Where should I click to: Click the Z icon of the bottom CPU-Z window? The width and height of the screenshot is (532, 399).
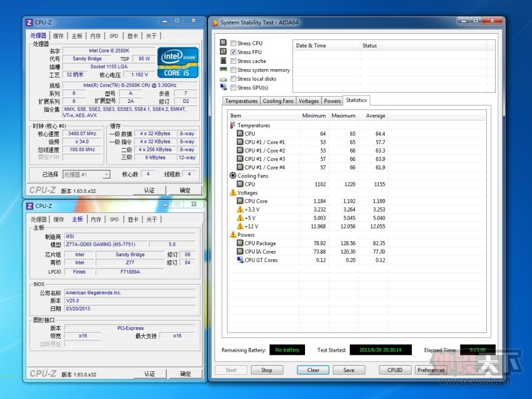click(30, 206)
